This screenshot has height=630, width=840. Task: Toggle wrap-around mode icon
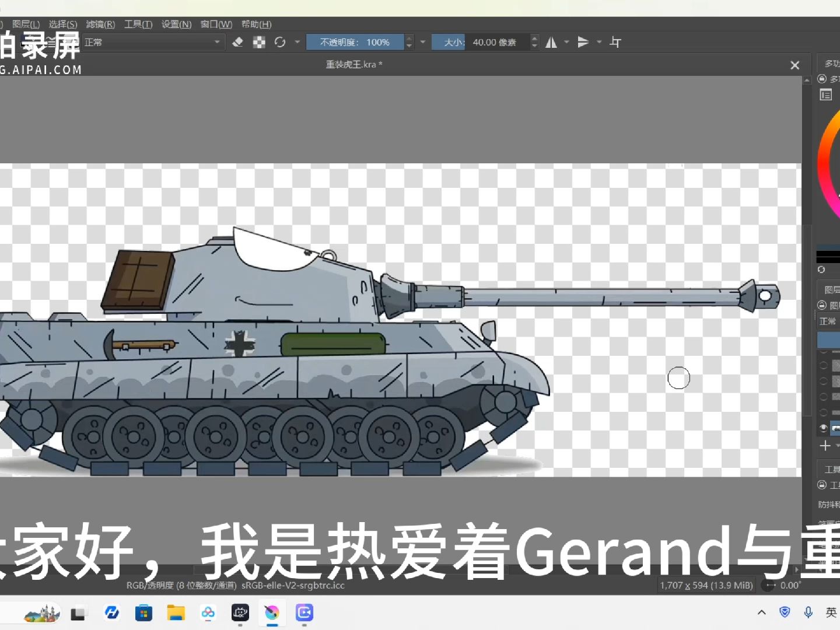click(615, 42)
